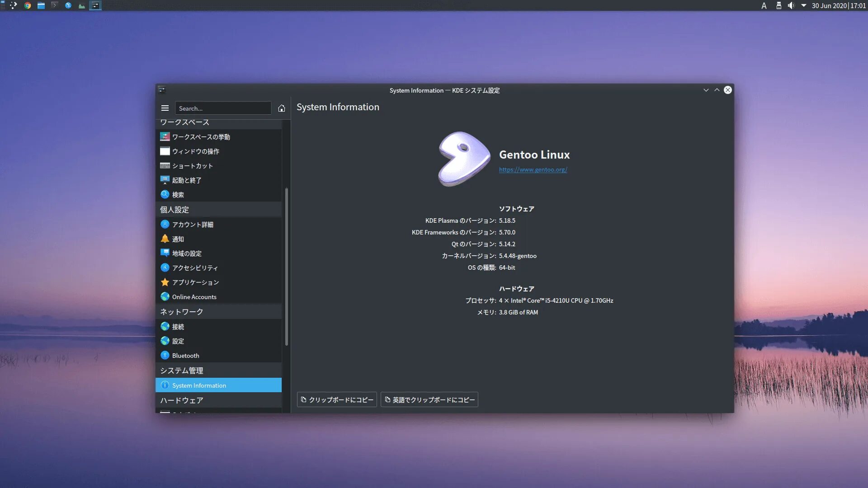The width and height of the screenshot is (868, 488).
Task: Open Bluetooth settings in sidebar
Action: 185,356
